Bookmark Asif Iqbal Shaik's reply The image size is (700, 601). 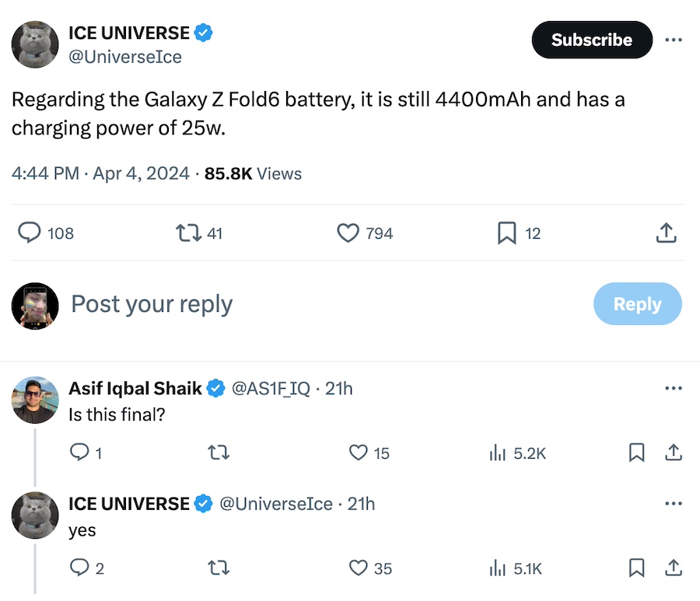pyautogui.click(x=637, y=452)
